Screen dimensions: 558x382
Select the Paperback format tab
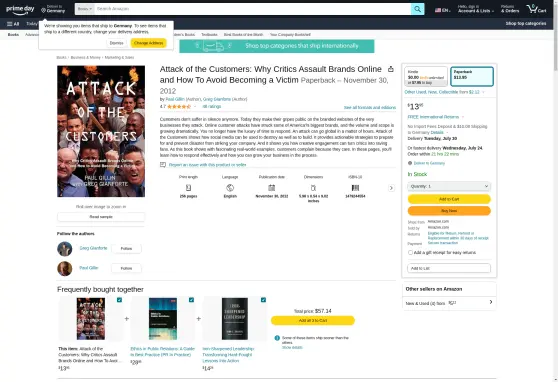(x=472, y=76)
